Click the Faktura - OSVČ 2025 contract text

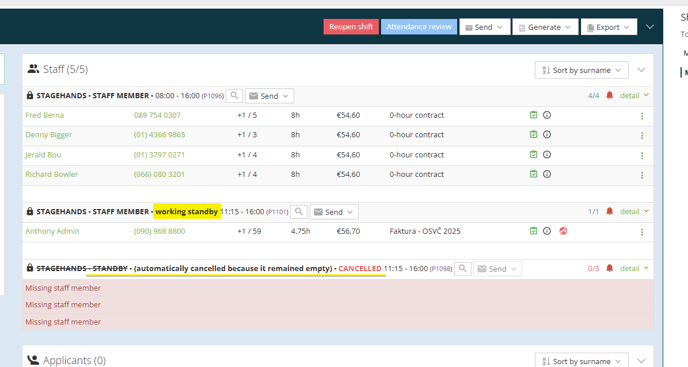tap(425, 231)
